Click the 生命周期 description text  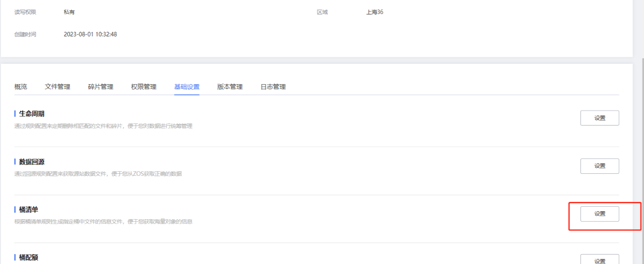point(103,126)
